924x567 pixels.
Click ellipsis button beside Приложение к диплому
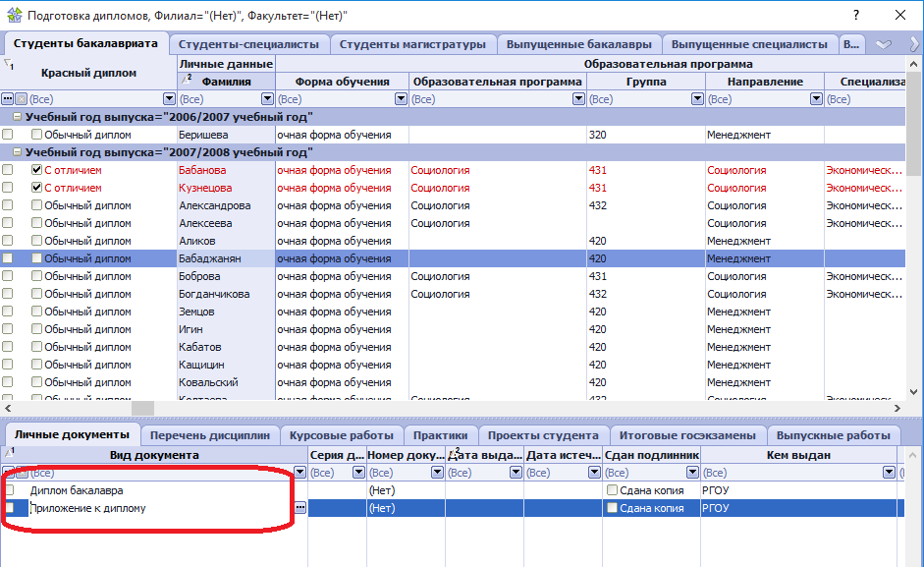click(x=300, y=508)
